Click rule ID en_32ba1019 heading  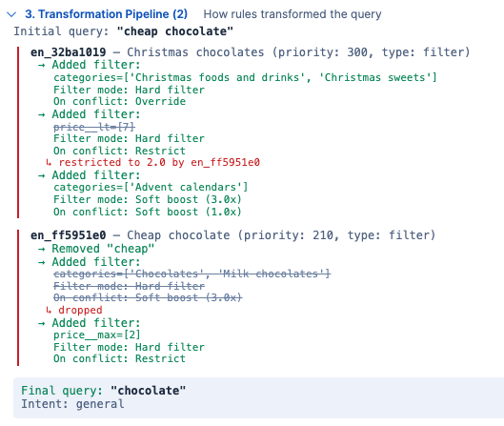69,52
